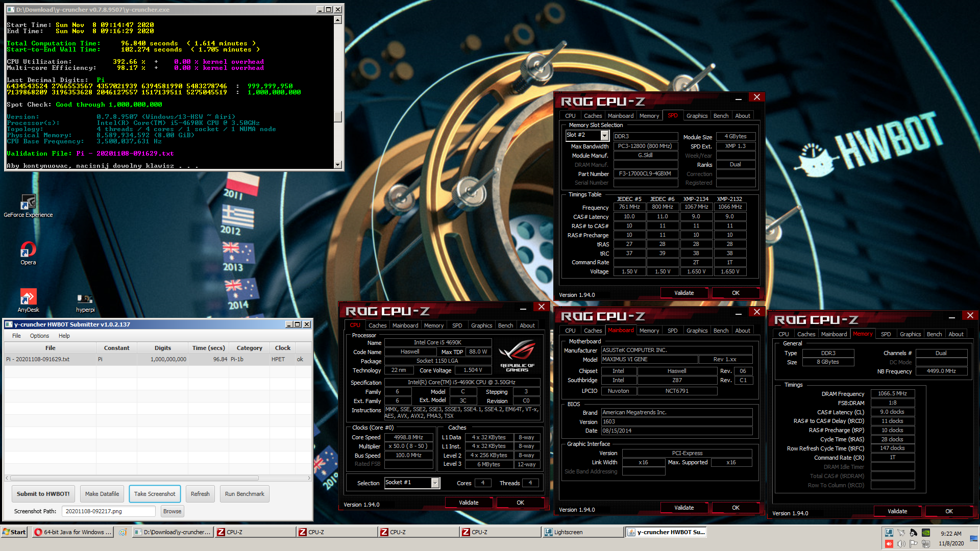Screen dimensions: 980x551
Task: Click the Core Speed 4998.8 MHz value
Action: (408, 437)
